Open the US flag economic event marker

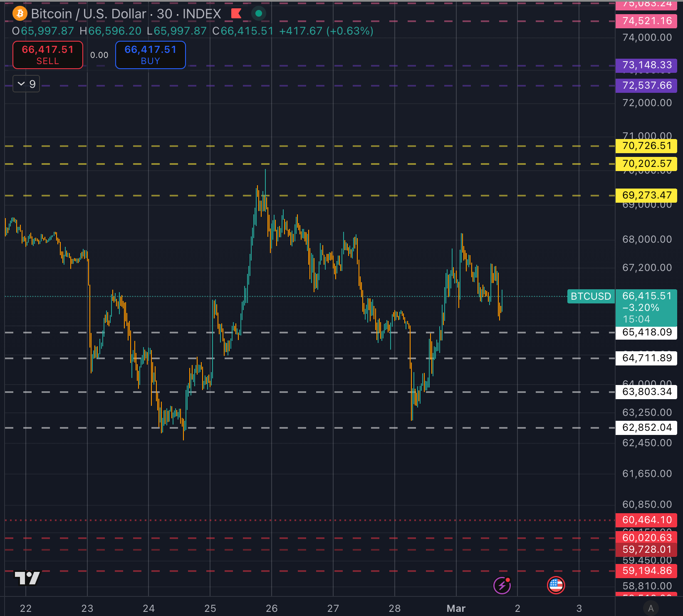pyautogui.click(x=556, y=585)
